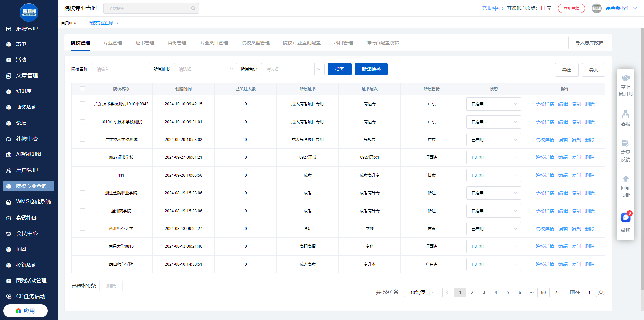Image resolution: width=644 pixels, height=320 pixels.
Task: Select the checkbox for 西北师范大学
Action: tap(83, 228)
